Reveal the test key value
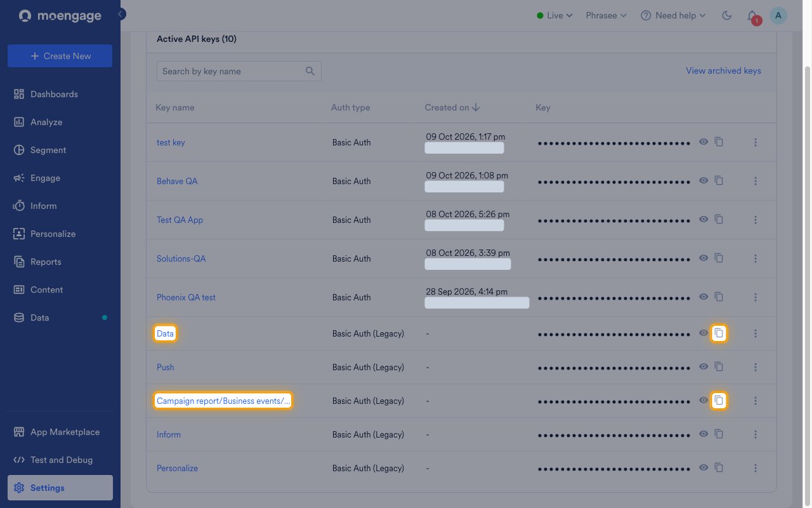This screenshot has height=508, width=812. pyautogui.click(x=704, y=142)
